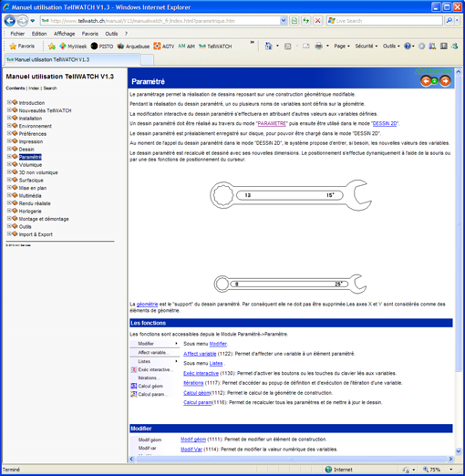The height and width of the screenshot is (476, 465).
Task: Click the Print icon
Action: (318, 47)
